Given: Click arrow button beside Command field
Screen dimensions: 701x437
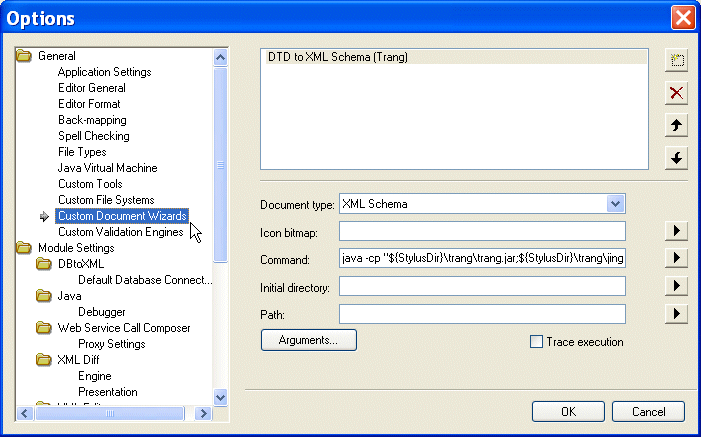Looking at the screenshot, I should 677,259.
